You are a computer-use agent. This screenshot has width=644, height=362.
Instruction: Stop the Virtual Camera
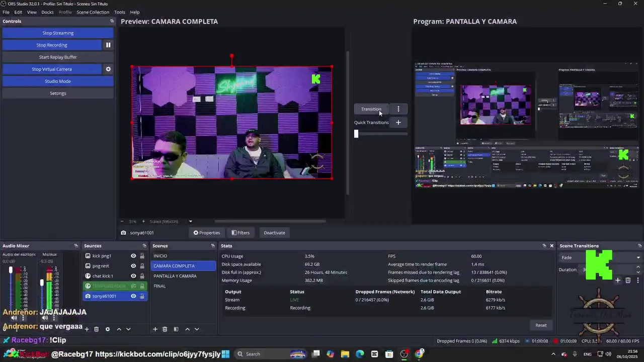pos(52,69)
